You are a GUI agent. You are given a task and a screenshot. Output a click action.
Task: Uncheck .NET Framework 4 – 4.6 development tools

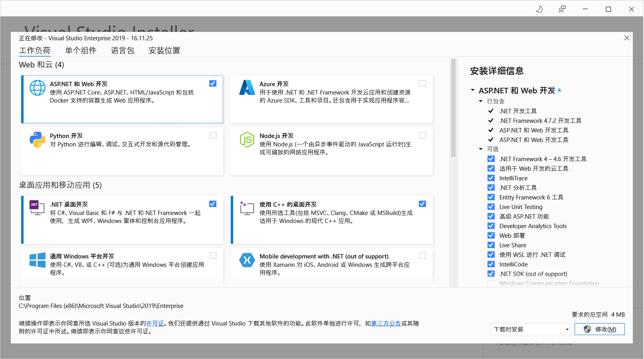coord(491,159)
